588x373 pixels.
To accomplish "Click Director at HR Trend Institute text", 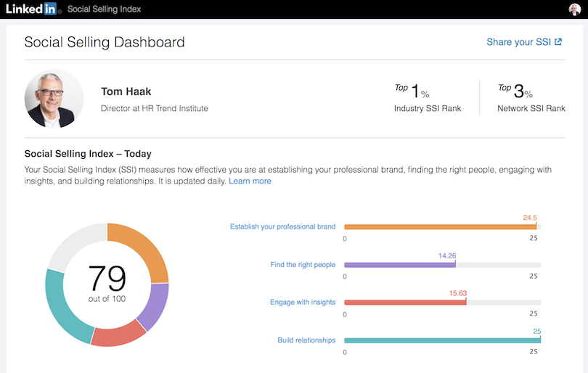I will click(154, 108).
